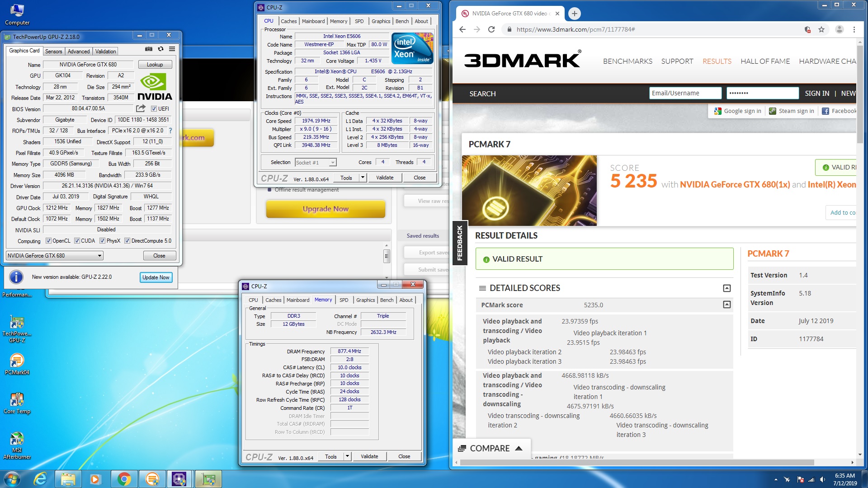Open the Core Temp desktop shortcut
The image size is (868, 488).
pyautogui.click(x=17, y=403)
